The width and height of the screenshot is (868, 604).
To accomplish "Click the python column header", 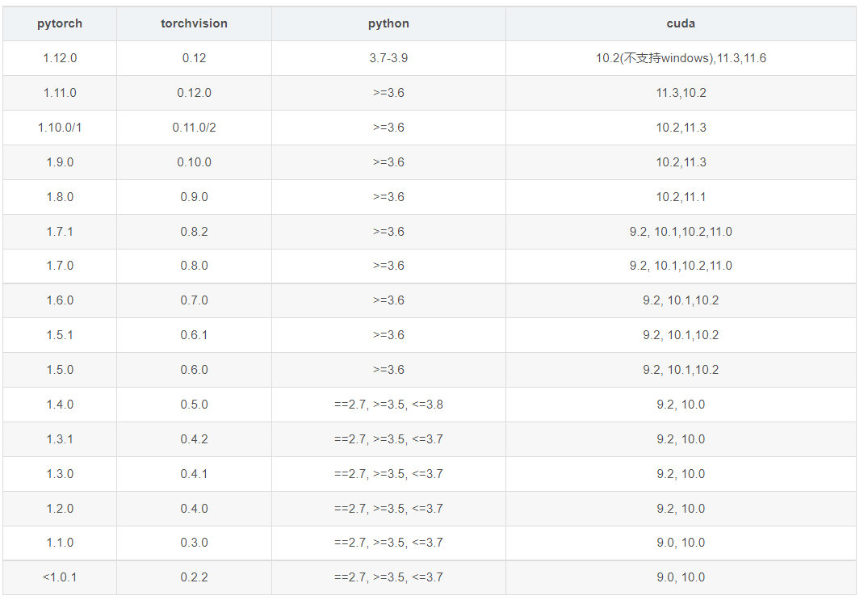I will [x=388, y=23].
